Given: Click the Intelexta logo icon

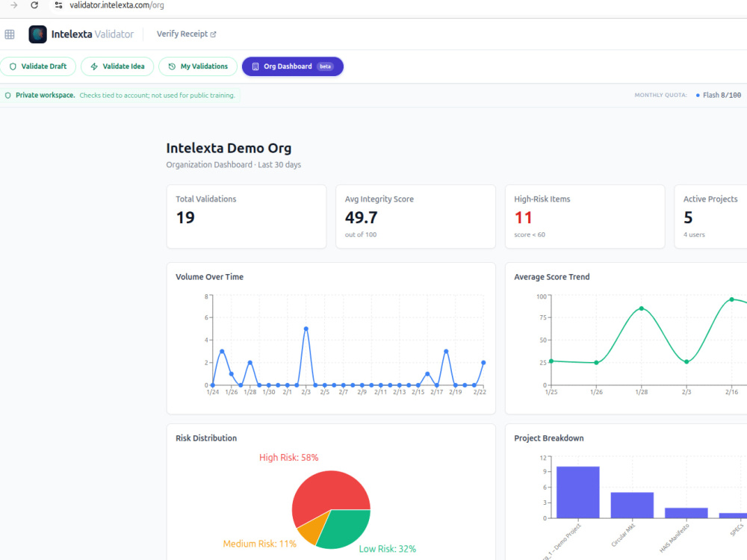Looking at the screenshot, I should pyautogui.click(x=37, y=34).
